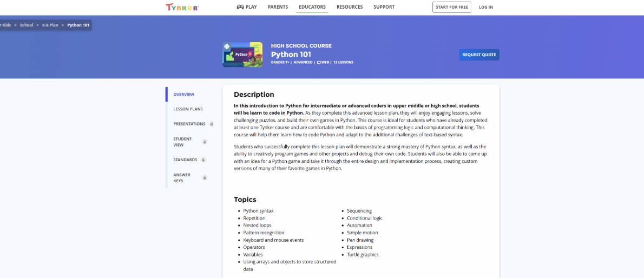The height and width of the screenshot is (278, 644).
Task: Click the 'Variables' topic
Action: (253, 255)
